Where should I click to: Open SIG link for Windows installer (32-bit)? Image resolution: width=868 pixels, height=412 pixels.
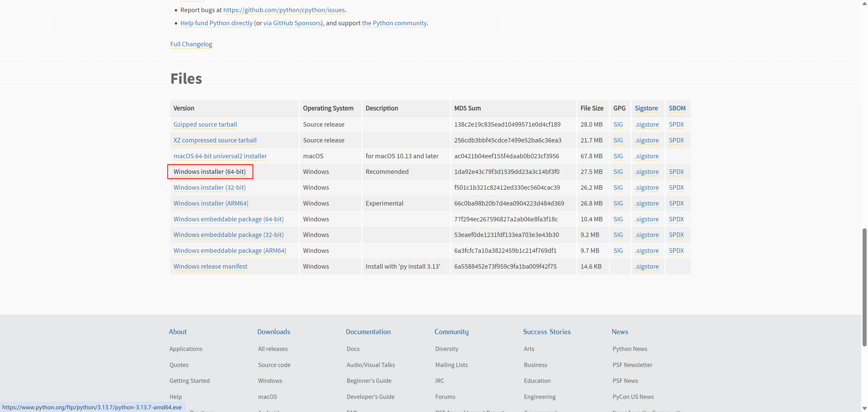[618, 187]
